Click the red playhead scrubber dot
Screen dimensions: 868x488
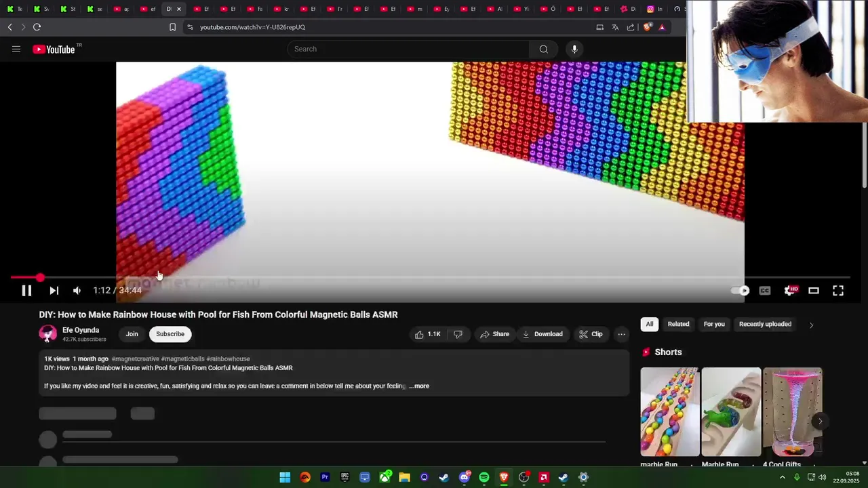coord(40,277)
